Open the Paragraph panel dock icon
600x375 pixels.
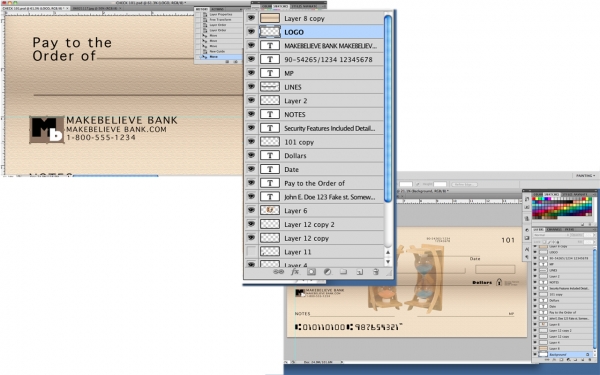pos(527,257)
